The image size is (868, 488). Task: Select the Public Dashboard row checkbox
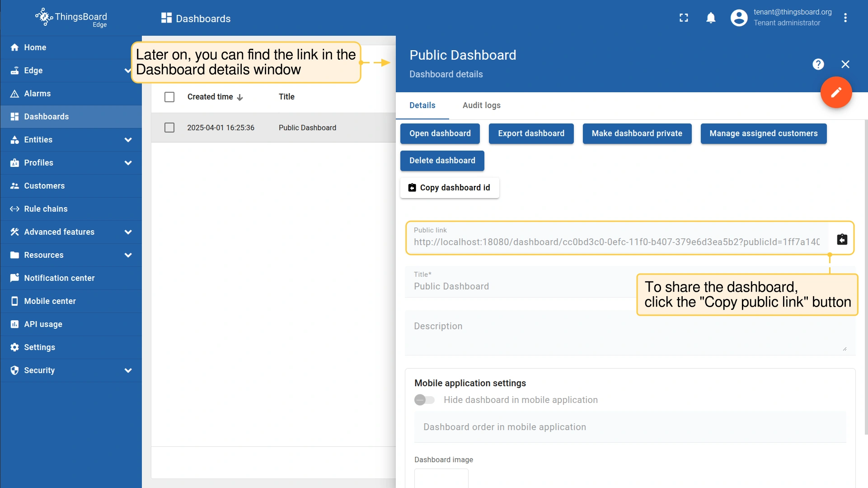pos(169,128)
